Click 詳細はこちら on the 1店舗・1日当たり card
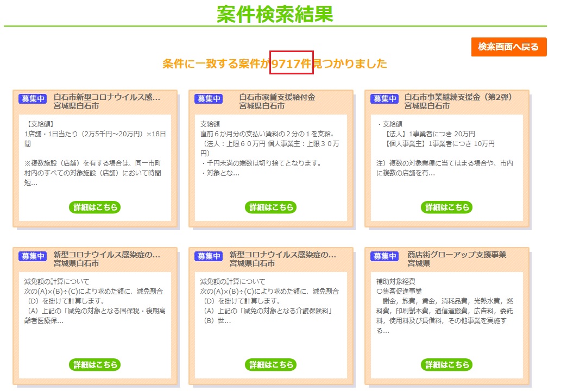 pyautogui.click(x=94, y=207)
